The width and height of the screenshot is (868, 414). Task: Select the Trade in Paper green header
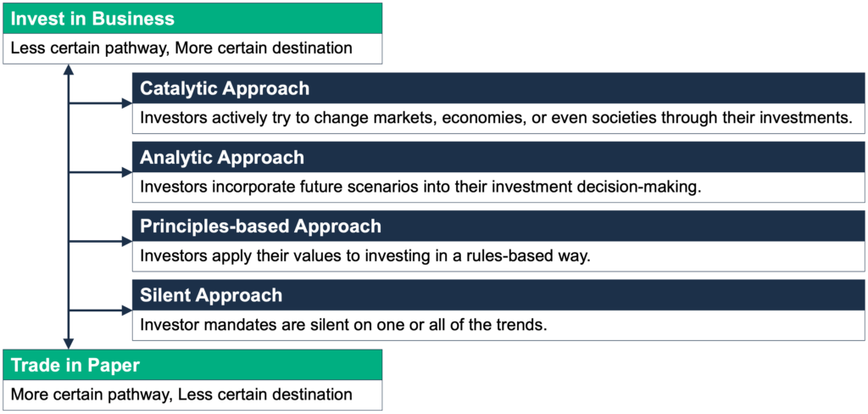click(192, 365)
